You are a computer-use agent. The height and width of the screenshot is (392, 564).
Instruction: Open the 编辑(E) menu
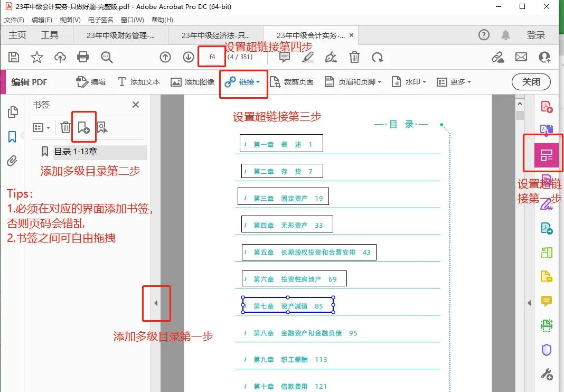(42, 20)
